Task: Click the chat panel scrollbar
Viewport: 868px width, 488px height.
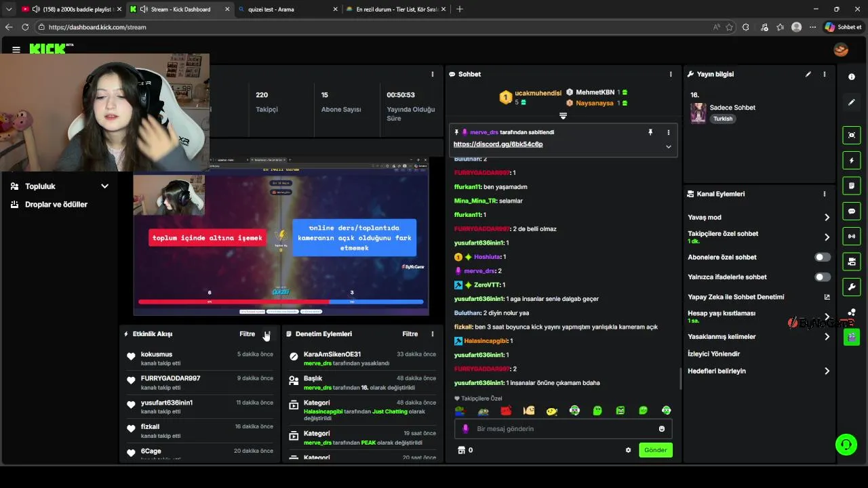Action: pos(681,378)
